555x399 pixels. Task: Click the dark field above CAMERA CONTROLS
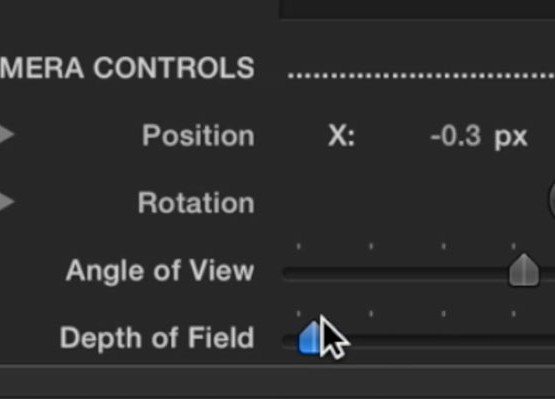[x=417, y=9]
